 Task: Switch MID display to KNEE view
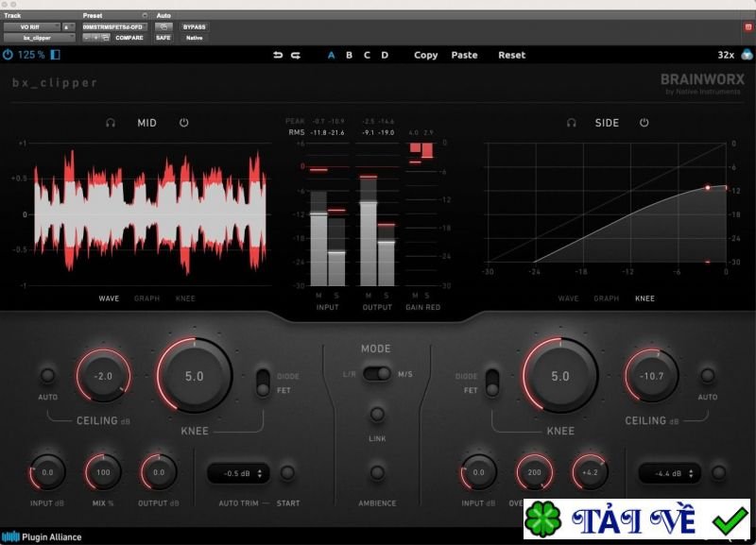click(185, 298)
